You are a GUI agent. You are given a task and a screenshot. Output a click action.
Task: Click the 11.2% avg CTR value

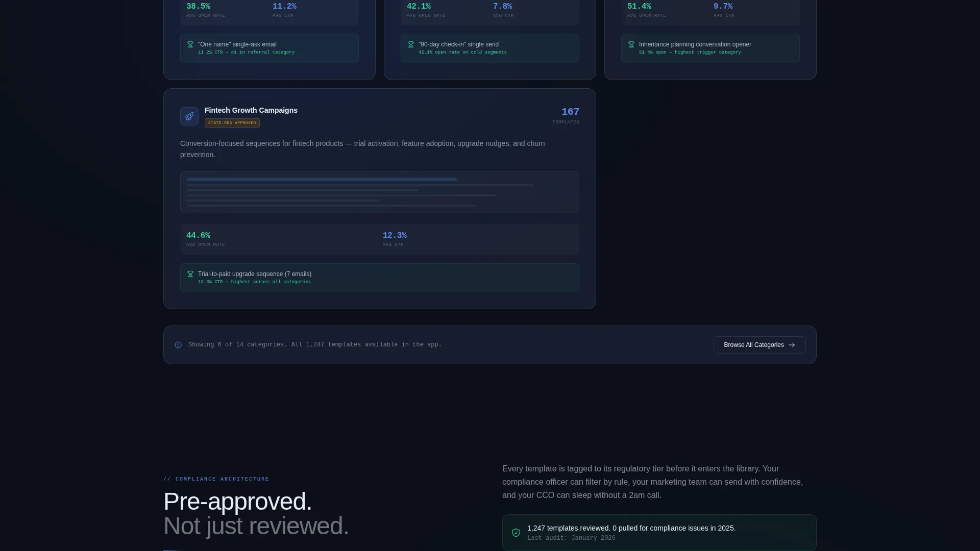284,6
